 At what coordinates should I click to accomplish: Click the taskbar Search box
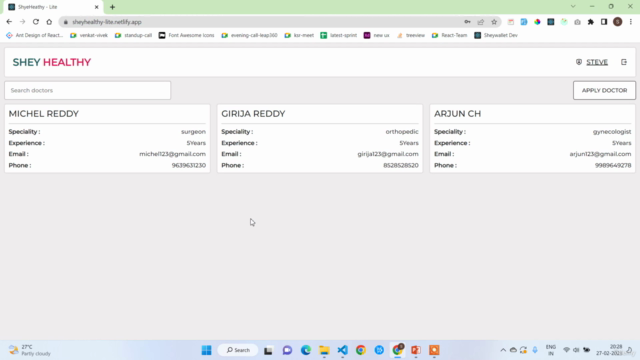tap(238, 350)
